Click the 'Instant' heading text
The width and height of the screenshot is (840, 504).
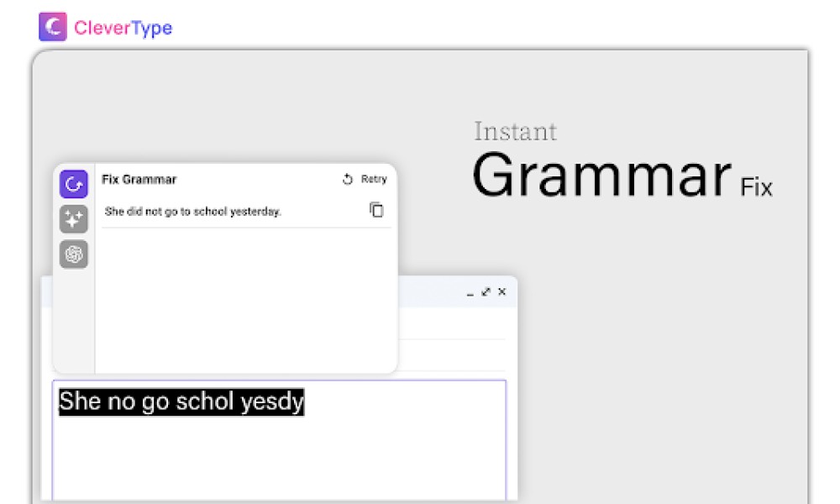tap(516, 131)
